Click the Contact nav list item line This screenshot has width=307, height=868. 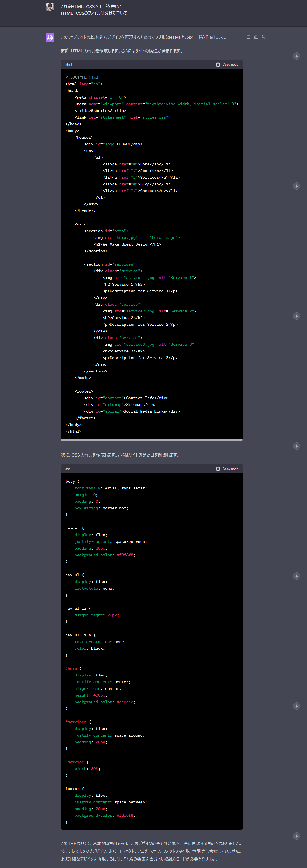tap(140, 191)
